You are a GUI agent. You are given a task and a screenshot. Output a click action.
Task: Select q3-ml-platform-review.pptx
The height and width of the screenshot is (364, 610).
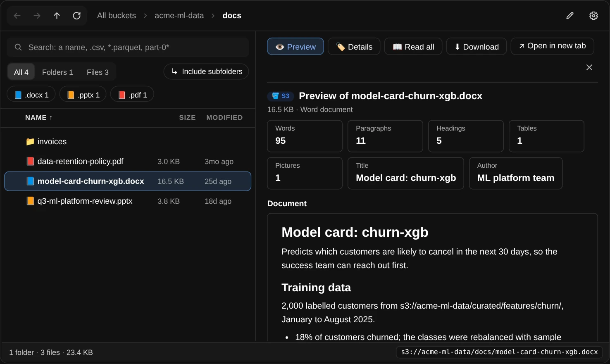[x=128, y=201]
